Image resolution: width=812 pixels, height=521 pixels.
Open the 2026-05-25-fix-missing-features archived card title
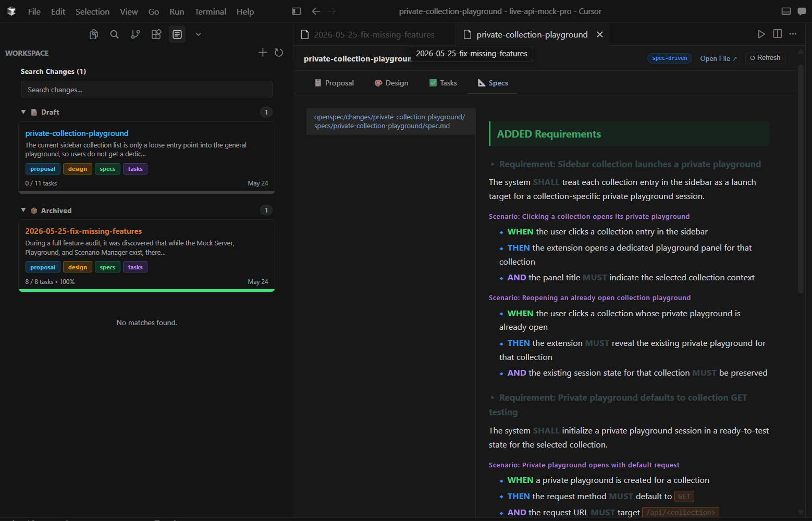(83, 231)
